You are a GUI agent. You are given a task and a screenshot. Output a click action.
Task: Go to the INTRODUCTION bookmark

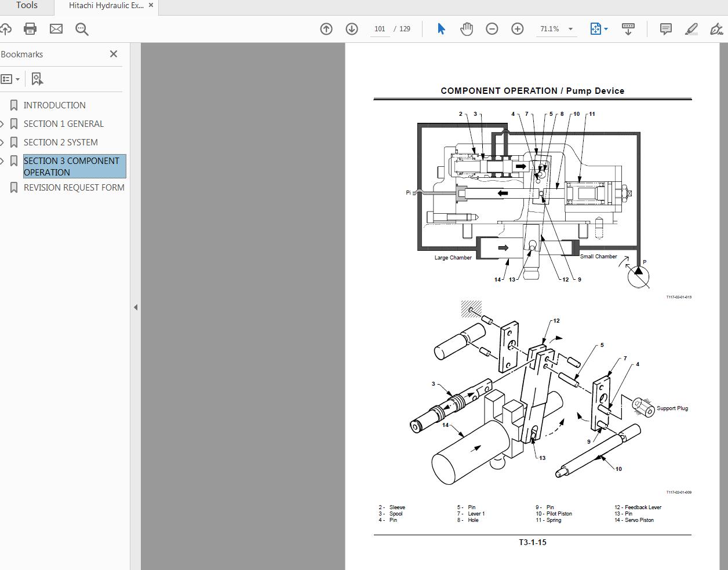click(x=54, y=105)
